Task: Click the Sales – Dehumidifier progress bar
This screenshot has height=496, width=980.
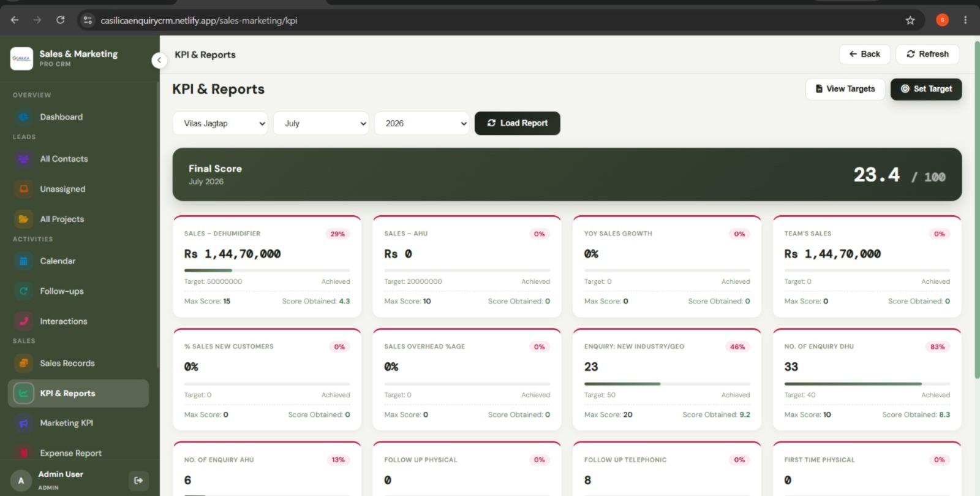Action: pyautogui.click(x=267, y=270)
